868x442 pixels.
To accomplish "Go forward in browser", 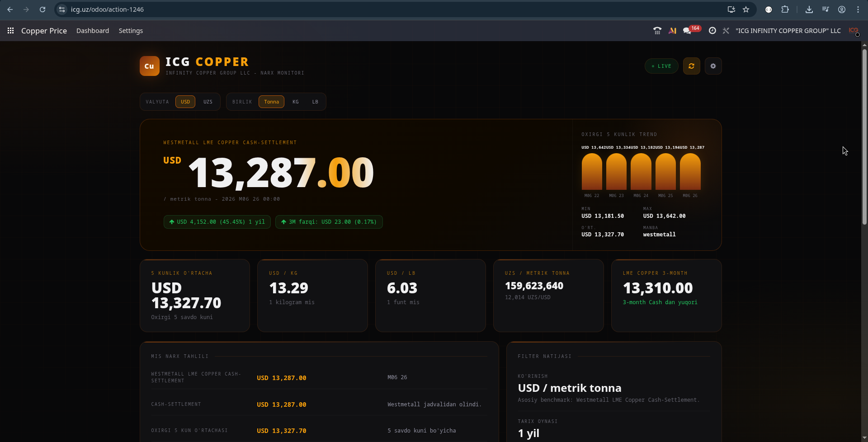I will coord(26,9).
